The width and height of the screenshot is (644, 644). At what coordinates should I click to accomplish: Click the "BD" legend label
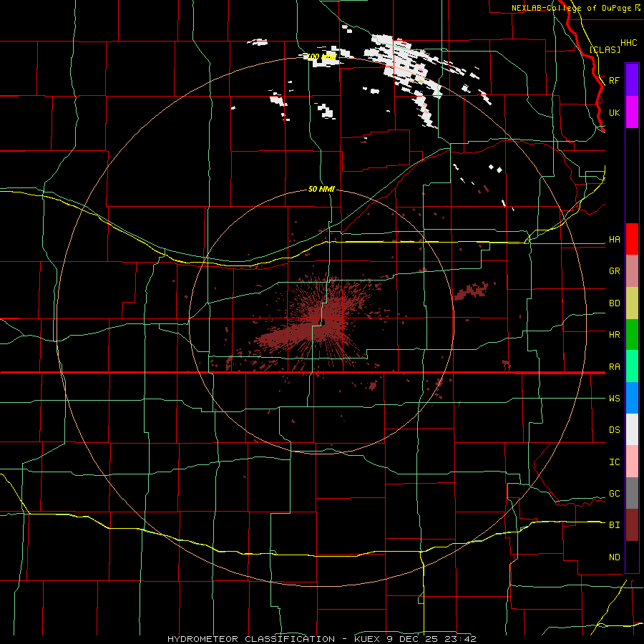[x=615, y=303]
